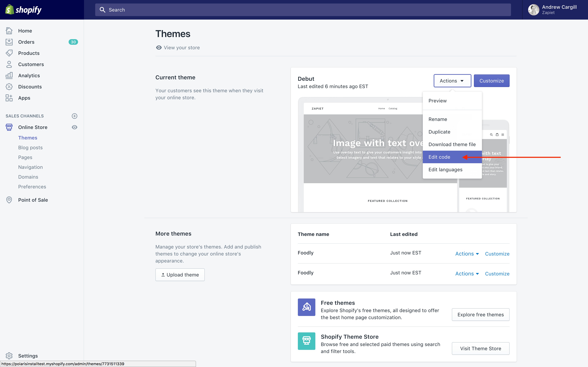Viewport: 588px width, 367px height.
Task: Open Analytics chart icon
Action: coord(9,75)
